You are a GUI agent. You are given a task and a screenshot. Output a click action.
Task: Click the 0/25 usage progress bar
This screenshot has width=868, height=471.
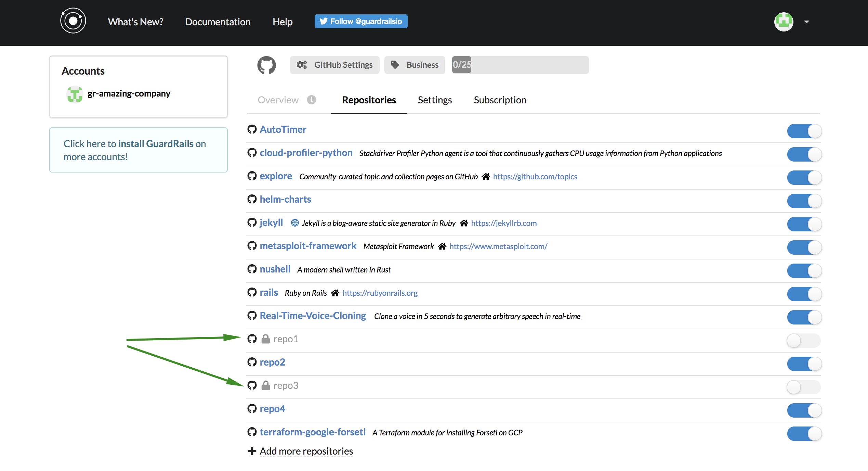point(520,65)
